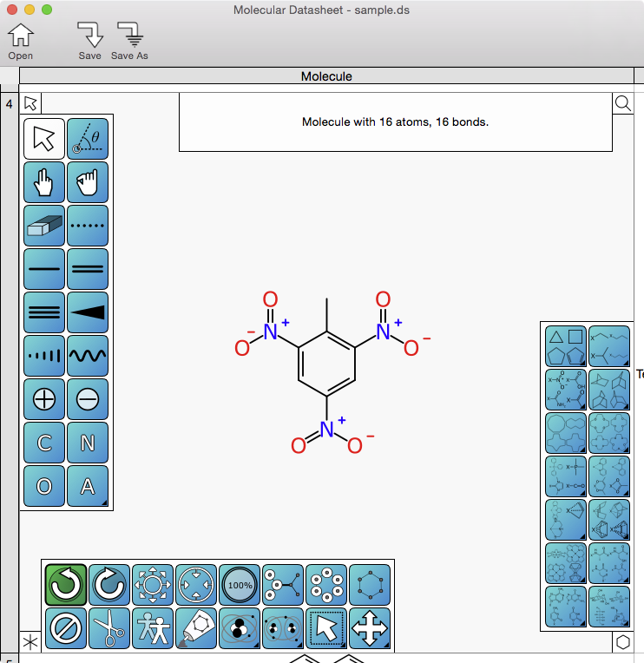Click row header number 4
644x663 pixels.
point(10,104)
